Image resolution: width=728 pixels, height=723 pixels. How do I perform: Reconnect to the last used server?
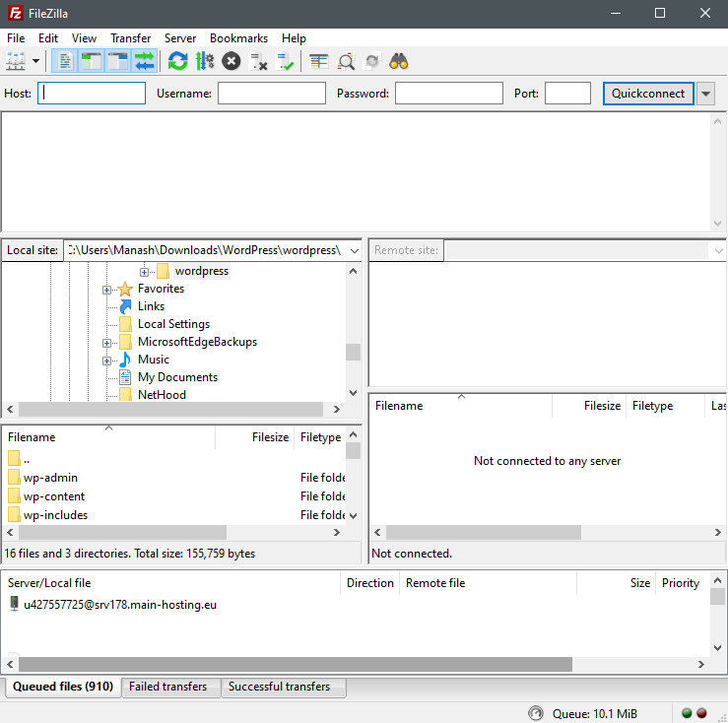(284, 61)
